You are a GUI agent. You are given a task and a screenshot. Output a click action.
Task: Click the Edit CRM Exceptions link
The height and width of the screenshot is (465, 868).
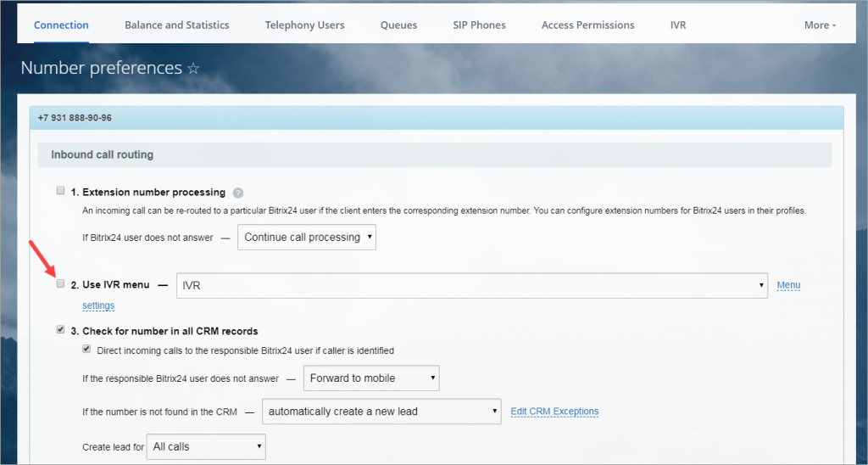point(554,412)
